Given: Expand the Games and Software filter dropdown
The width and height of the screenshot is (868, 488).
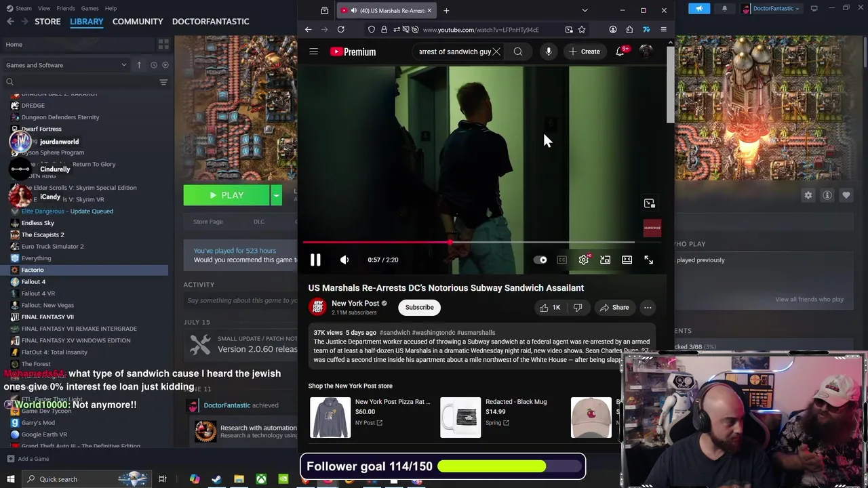Looking at the screenshot, I should tap(66, 65).
